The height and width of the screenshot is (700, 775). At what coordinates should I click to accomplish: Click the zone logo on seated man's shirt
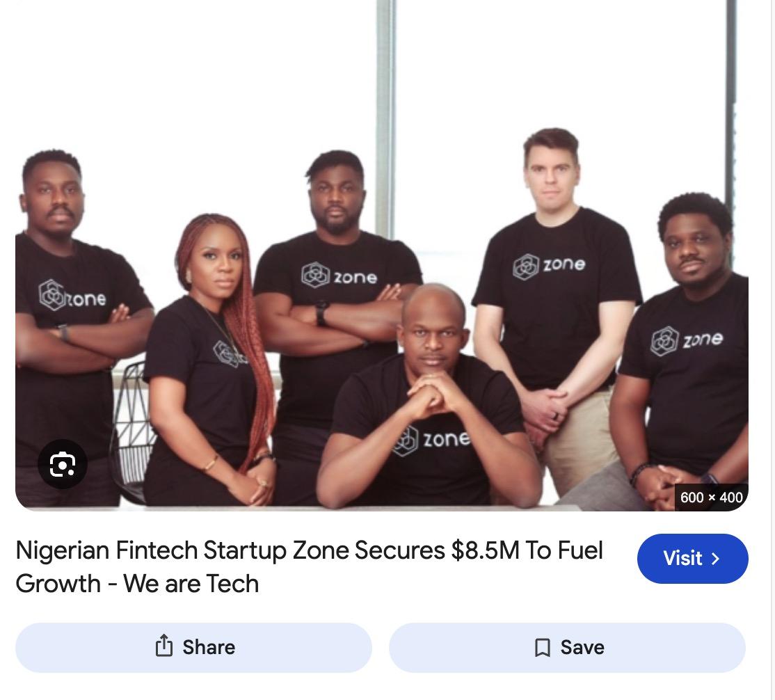(431, 440)
